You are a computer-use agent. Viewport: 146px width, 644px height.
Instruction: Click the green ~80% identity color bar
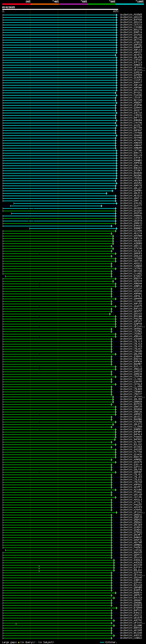[101, 4]
